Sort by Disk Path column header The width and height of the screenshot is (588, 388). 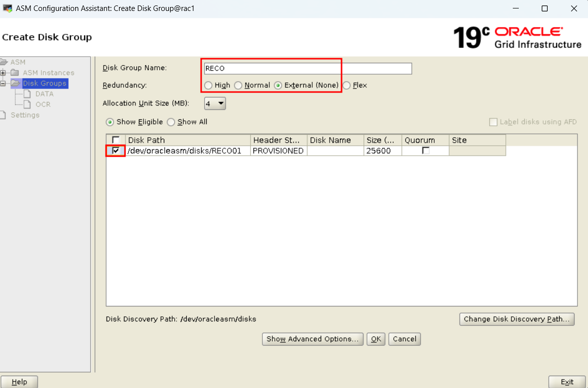(188, 140)
